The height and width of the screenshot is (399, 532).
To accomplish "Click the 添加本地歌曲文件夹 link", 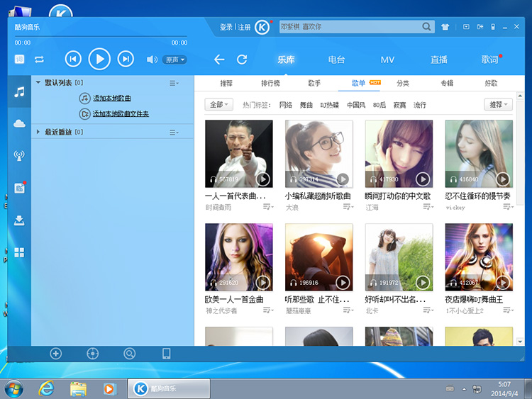I will click(121, 114).
